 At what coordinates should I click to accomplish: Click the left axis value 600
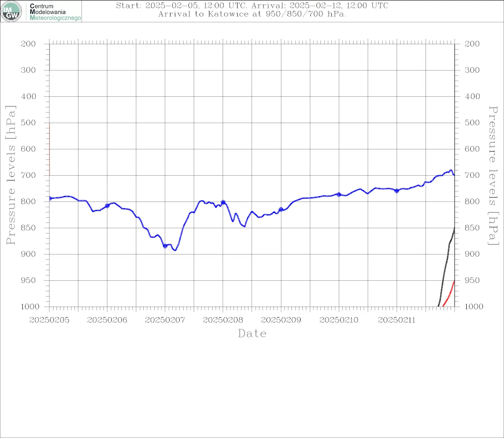click(x=28, y=149)
